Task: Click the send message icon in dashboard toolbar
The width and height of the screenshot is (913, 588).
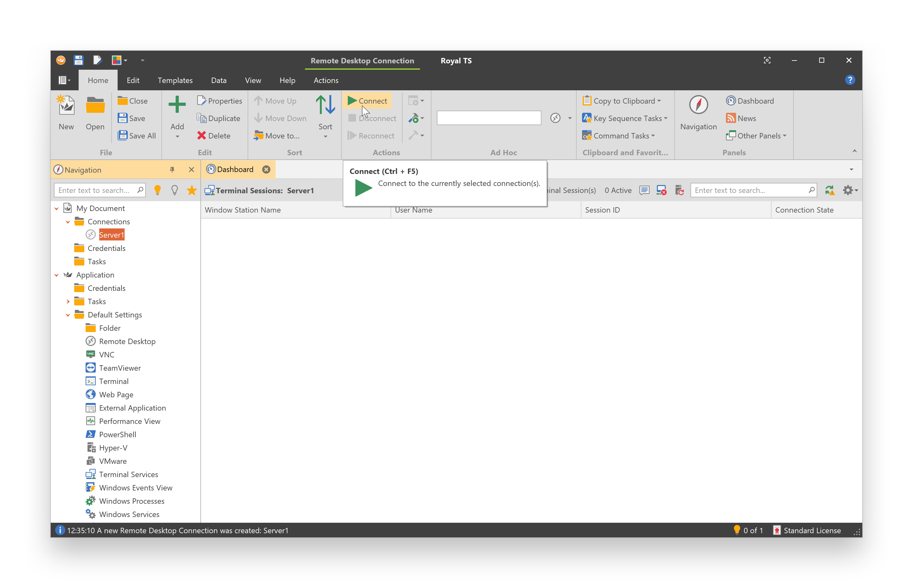Action: pyautogui.click(x=644, y=190)
